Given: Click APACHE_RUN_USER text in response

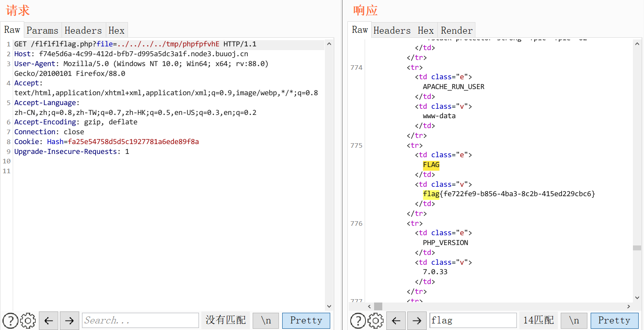Looking at the screenshot, I should 454,87.
